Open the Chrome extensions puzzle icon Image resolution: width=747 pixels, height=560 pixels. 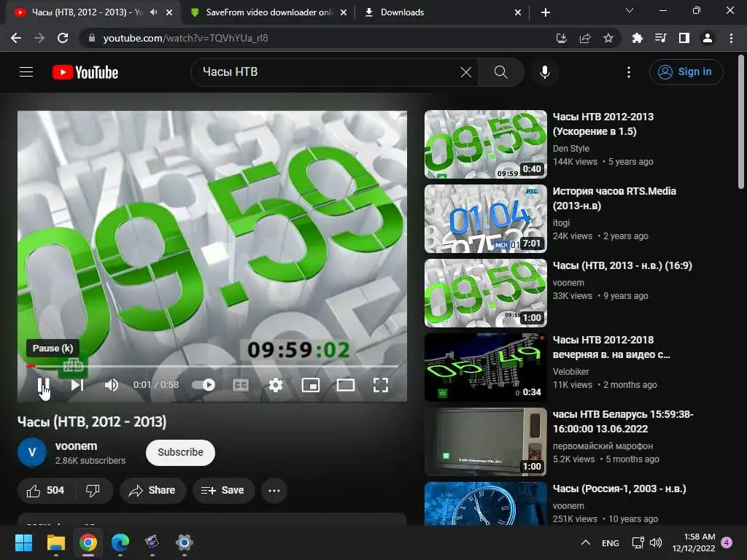(638, 38)
